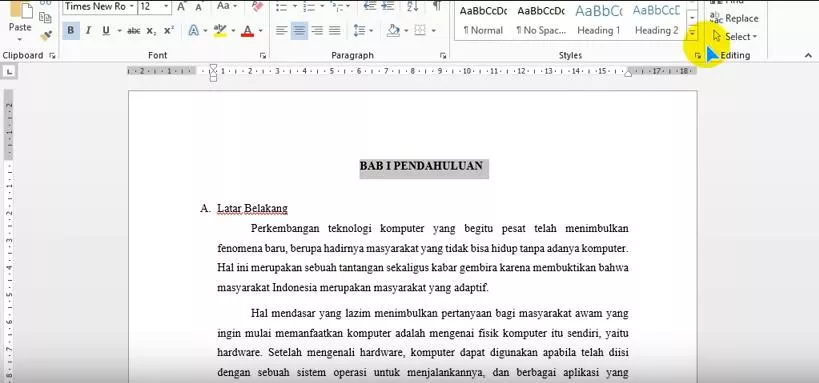Image resolution: width=819 pixels, height=383 pixels.
Task: Insert numbered list
Action: click(x=309, y=6)
